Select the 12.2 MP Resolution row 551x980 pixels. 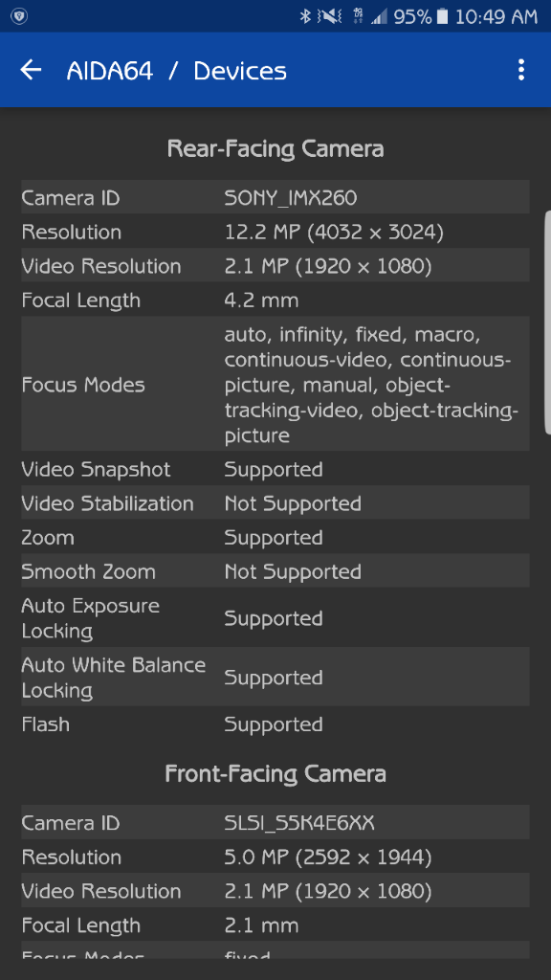click(275, 232)
